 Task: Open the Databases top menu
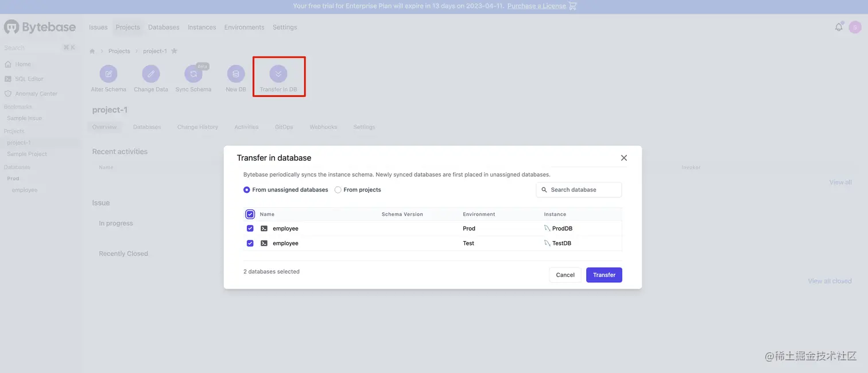[x=164, y=27]
